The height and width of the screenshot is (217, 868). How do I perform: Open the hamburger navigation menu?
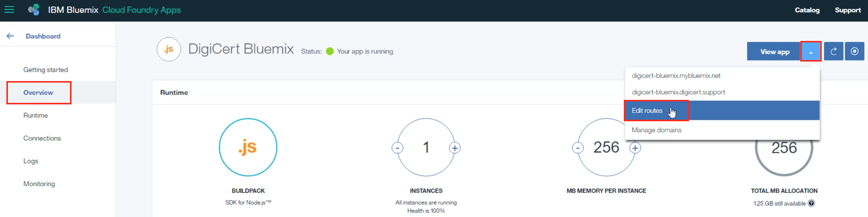click(9, 10)
